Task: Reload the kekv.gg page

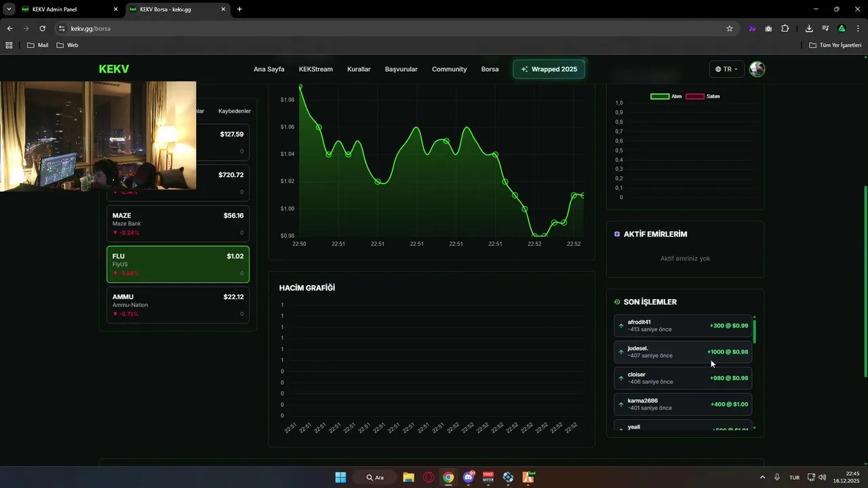Action: pyautogui.click(x=42, y=28)
